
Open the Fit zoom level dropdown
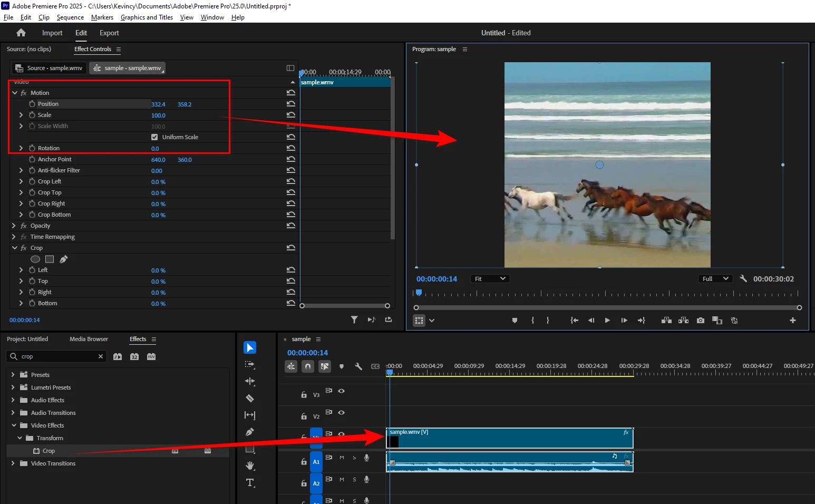(490, 278)
